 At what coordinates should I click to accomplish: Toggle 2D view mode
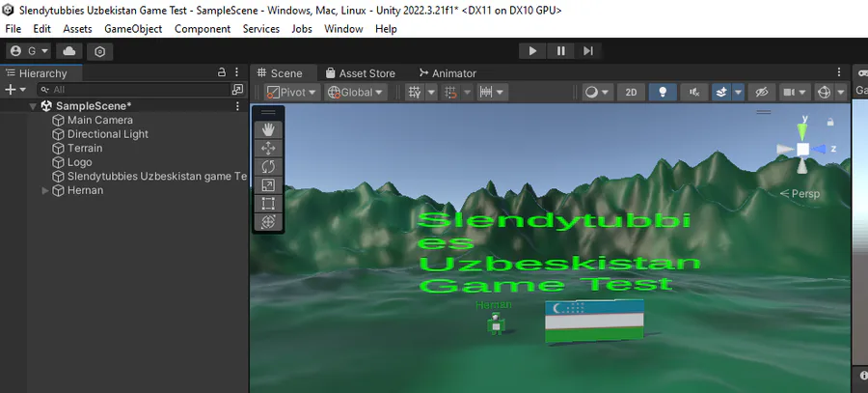[x=631, y=92]
